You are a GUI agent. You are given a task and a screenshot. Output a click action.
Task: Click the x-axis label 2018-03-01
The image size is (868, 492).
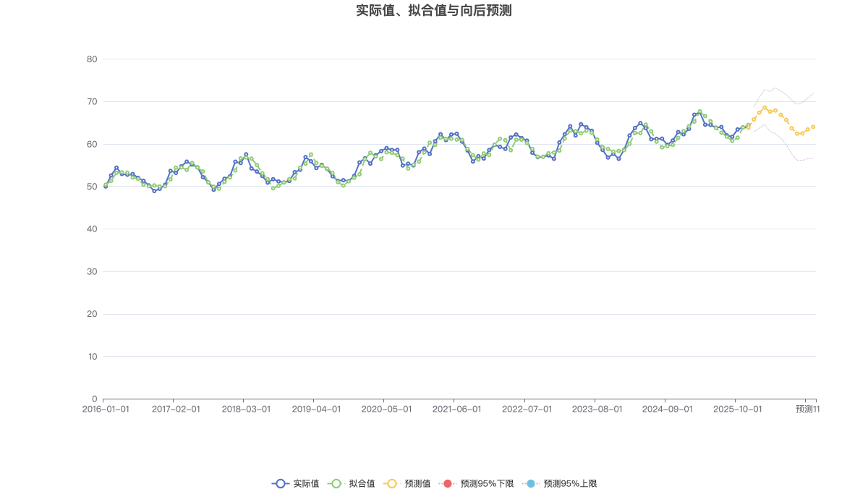[x=246, y=409]
